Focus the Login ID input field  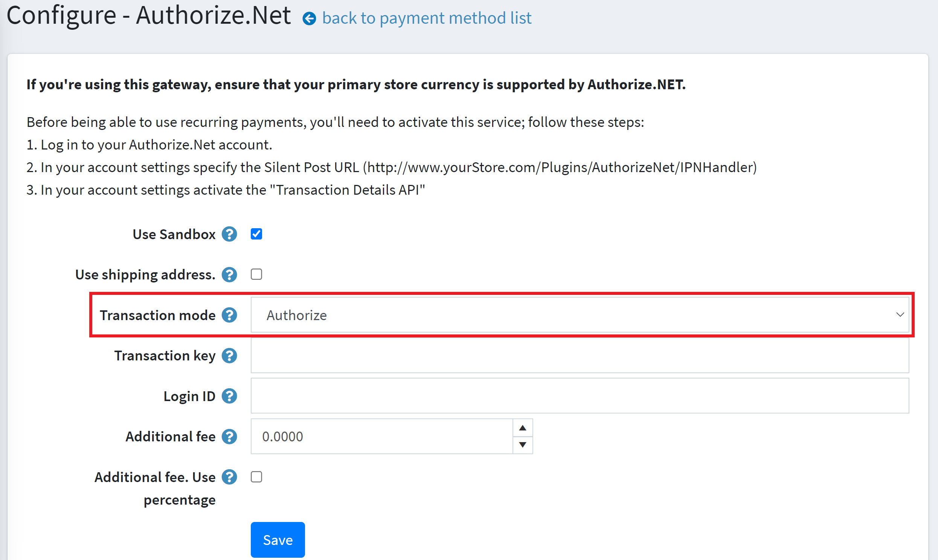click(x=580, y=396)
